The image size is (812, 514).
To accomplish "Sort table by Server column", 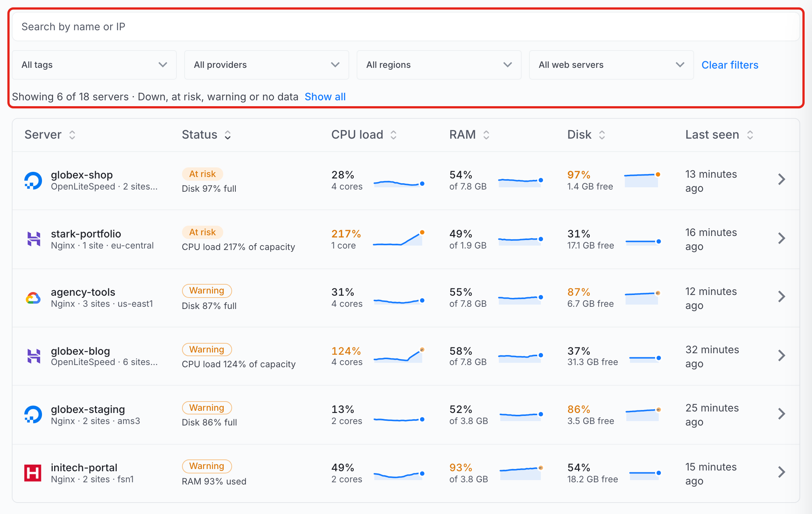I will click(50, 135).
